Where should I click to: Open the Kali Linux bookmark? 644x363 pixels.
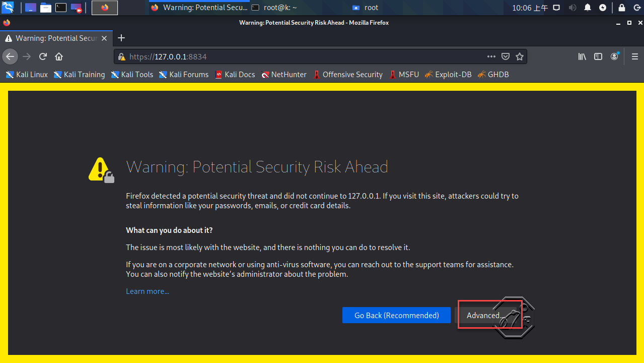(x=27, y=75)
